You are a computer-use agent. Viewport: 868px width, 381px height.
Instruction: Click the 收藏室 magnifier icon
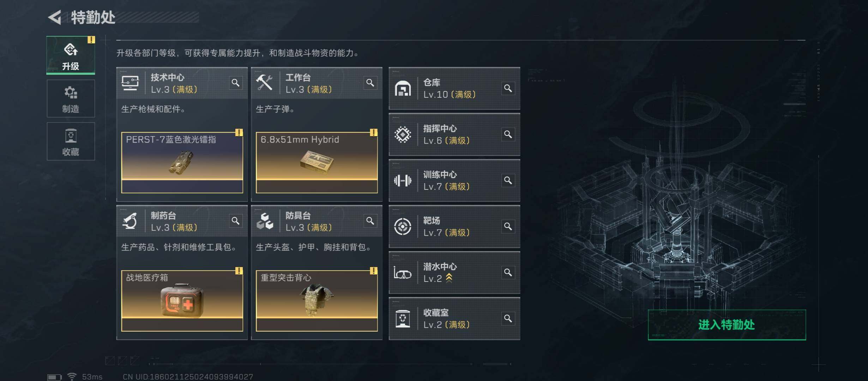pyautogui.click(x=508, y=319)
